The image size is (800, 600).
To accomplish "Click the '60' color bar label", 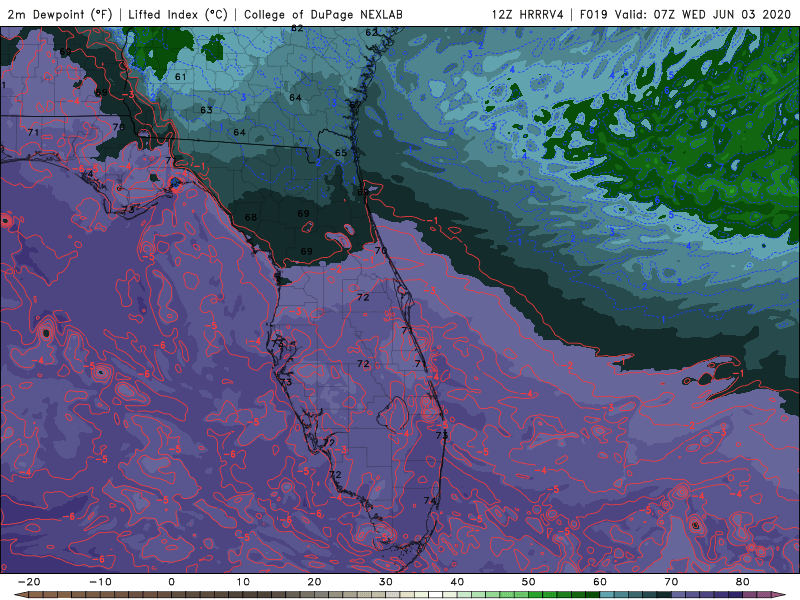I will [x=600, y=582].
